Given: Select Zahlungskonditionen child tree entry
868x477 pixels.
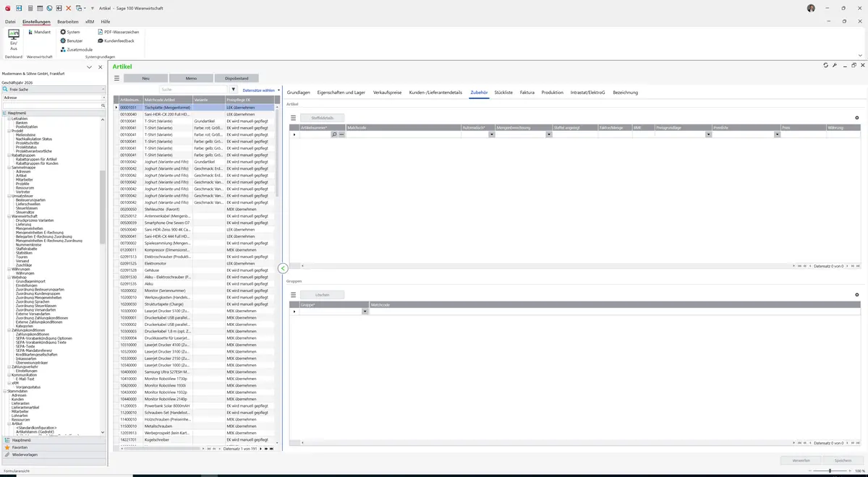Looking at the screenshot, I should click(x=33, y=334).
